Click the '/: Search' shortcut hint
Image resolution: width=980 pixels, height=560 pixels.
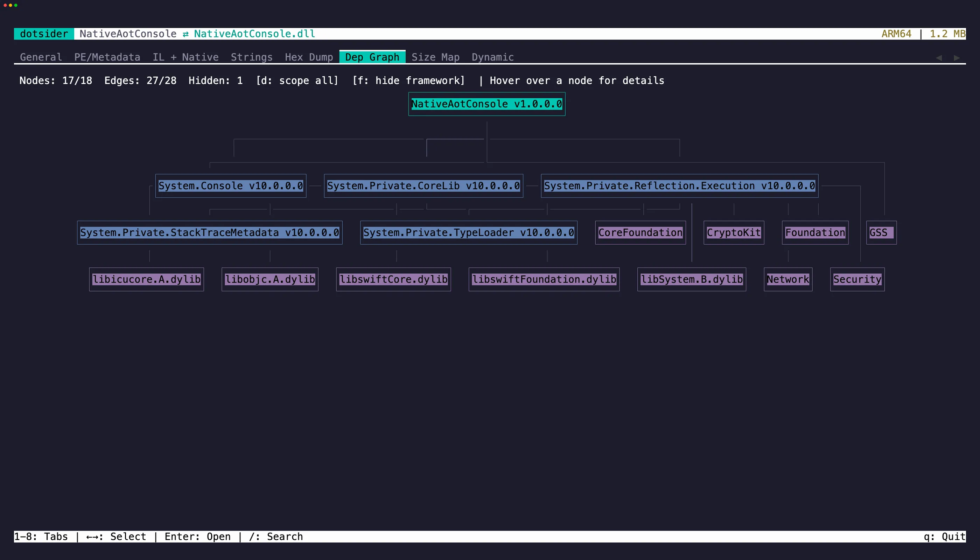coord(276,537)
